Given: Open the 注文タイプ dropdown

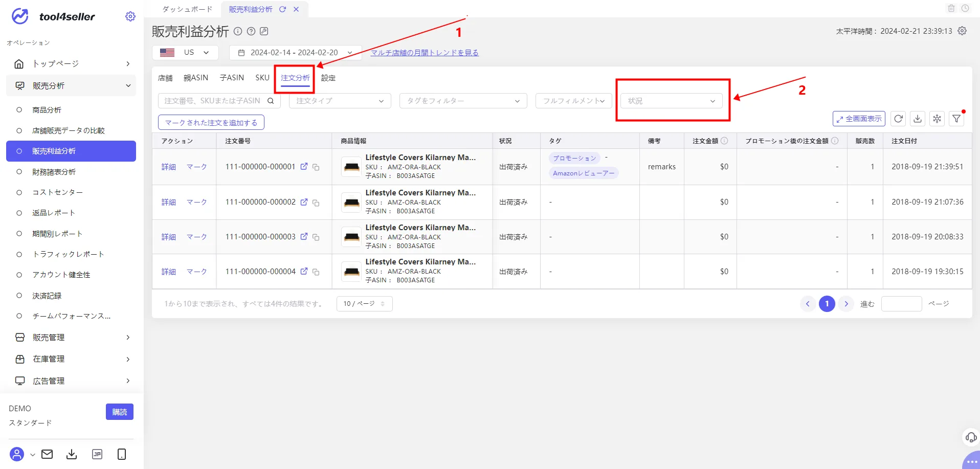Looking at the screenshot, I should click(340, 101).
